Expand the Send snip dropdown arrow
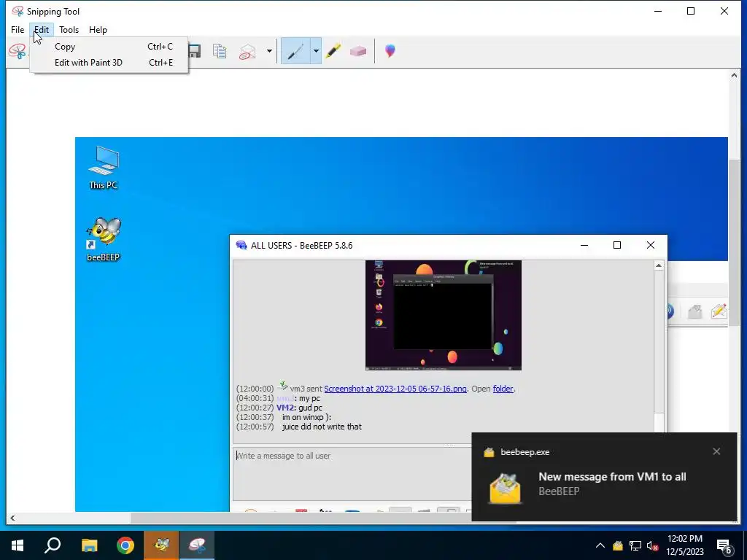The height and width of the screenshot is (560, 747). (269, 51)
